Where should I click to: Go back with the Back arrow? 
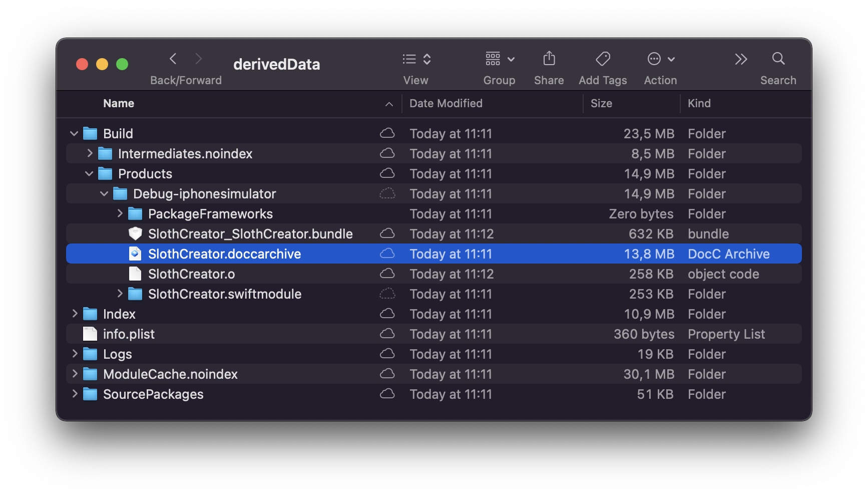[x=173, y=59]
